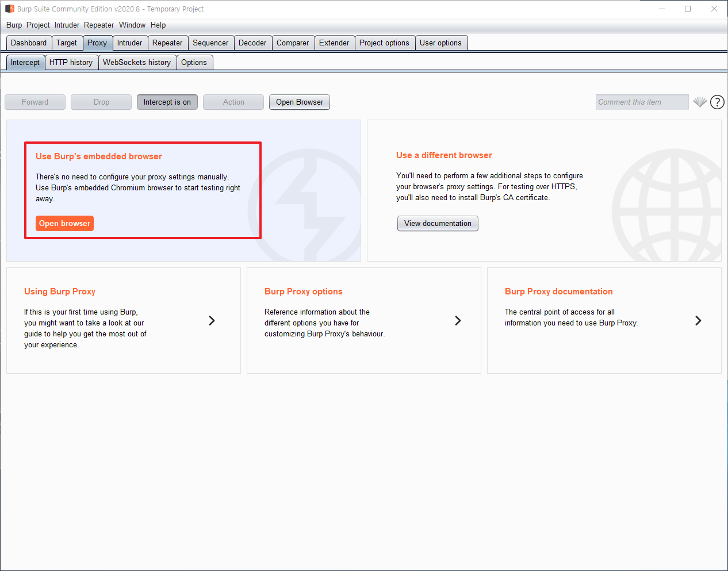
Task: Click the Drop button
Action: coord(101,102)
